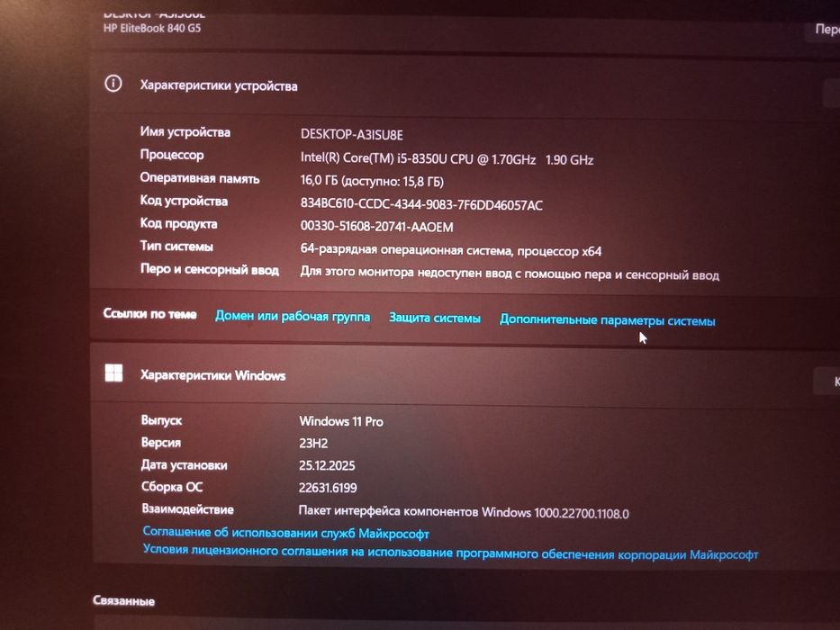
Task: Click the Оперативная память label
Action: tap(200, 178)
